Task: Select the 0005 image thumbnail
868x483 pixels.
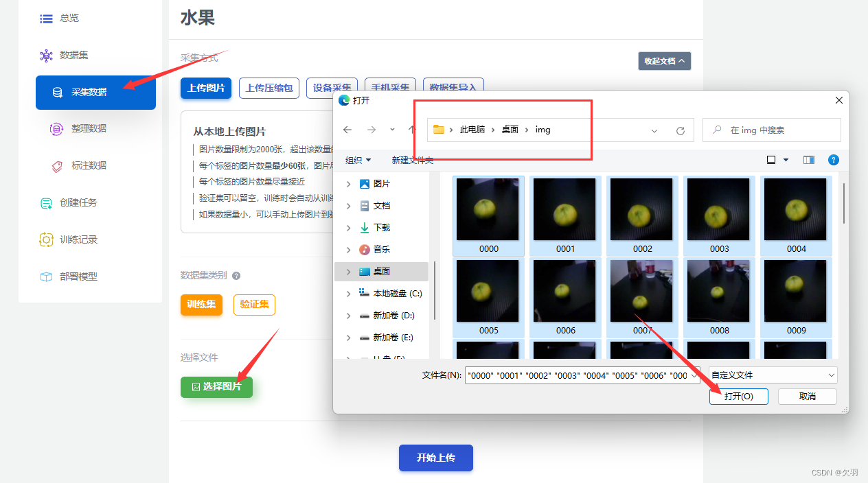Action: pos(489,297)
